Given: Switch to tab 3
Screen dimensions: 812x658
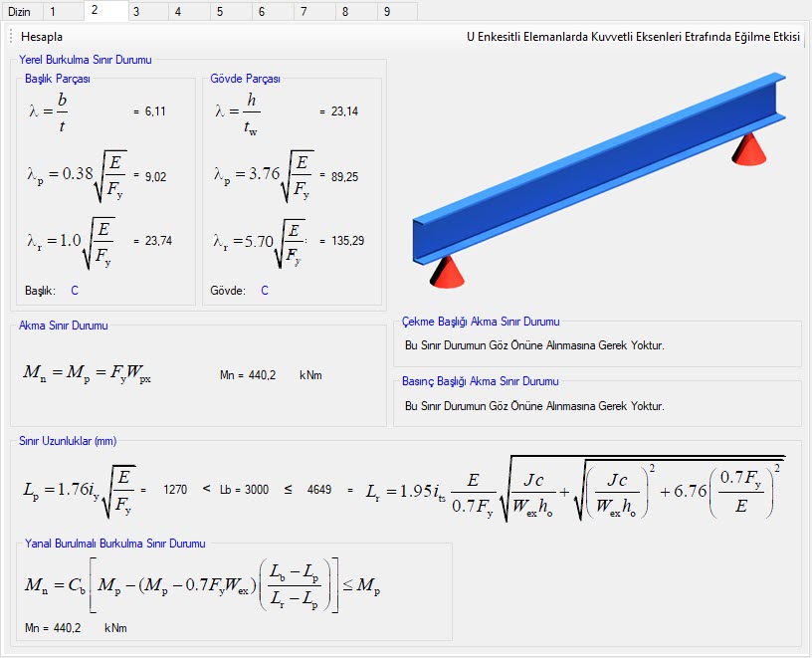Looking at the screenshot, I should click(147, 11).
